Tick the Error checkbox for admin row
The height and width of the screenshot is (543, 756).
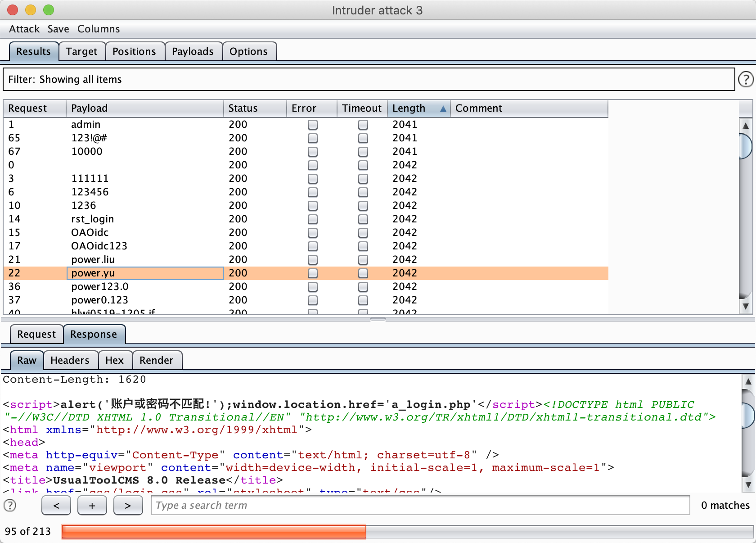(x=313, y=125)
